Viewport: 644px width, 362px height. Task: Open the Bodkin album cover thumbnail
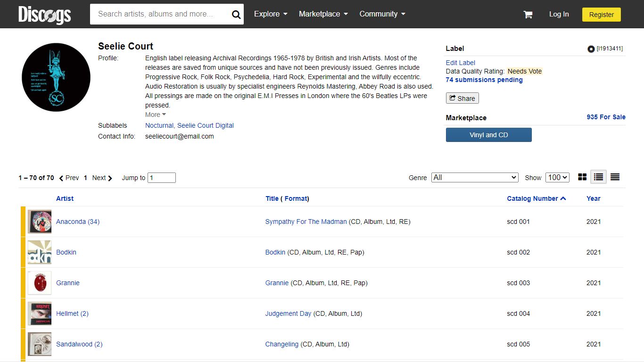point(40,252)
